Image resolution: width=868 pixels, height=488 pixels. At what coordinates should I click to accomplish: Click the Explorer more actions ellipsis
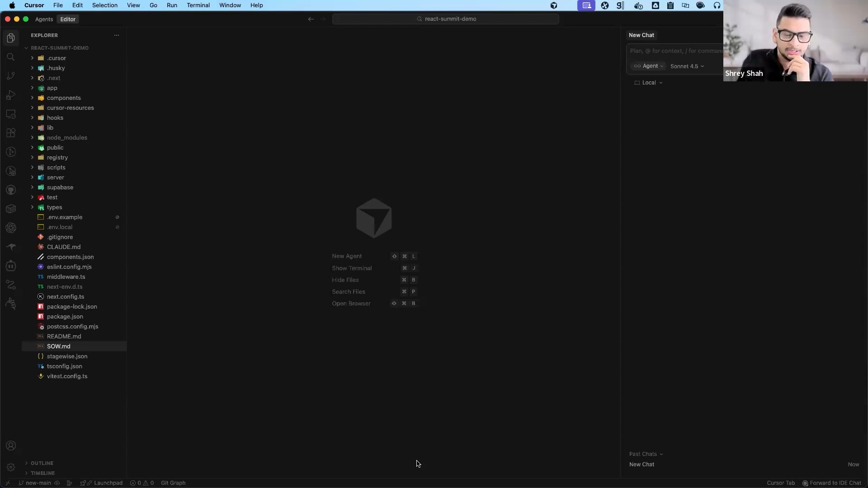pyautogui.click(x=117, y=35)
